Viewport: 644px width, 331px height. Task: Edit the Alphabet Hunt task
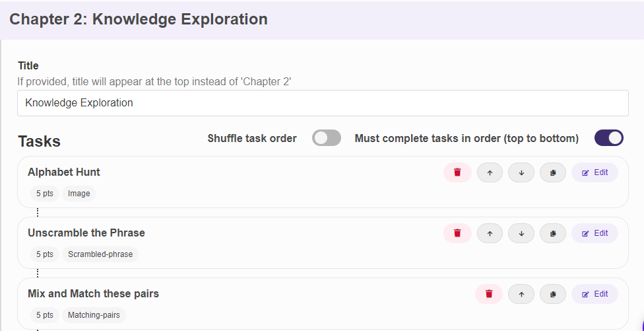[595, 172]
